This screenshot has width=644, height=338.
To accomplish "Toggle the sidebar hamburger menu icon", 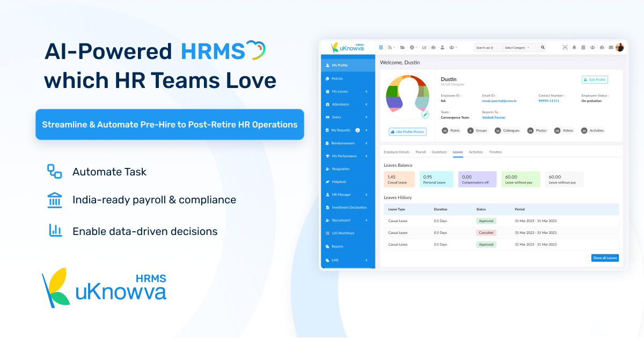I will point(381,47).
